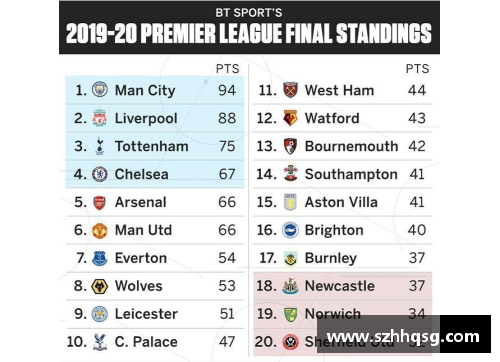Image resolution: width=500 pixels, height=362 pixels.
Task: Select the Crystal Palace eagle crest
Action: (x=100, y=342)
